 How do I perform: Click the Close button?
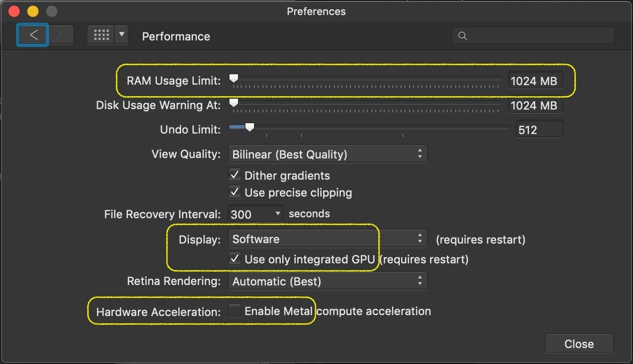click(579, 343)
